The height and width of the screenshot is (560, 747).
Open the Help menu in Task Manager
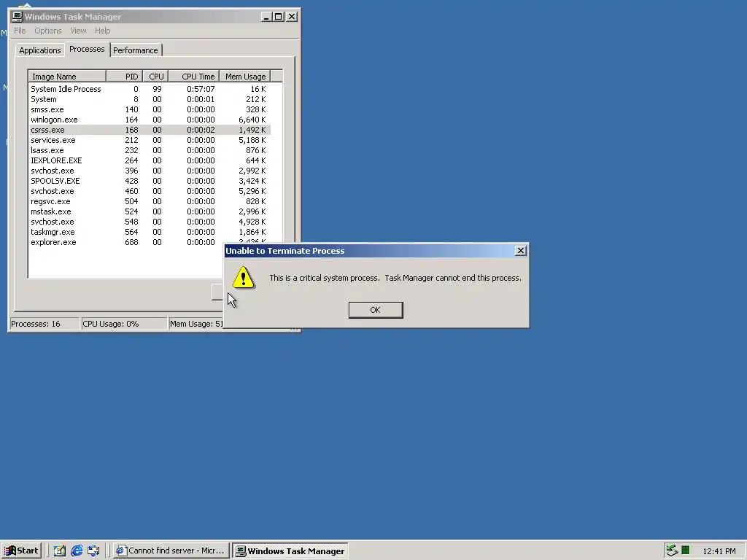102,31
